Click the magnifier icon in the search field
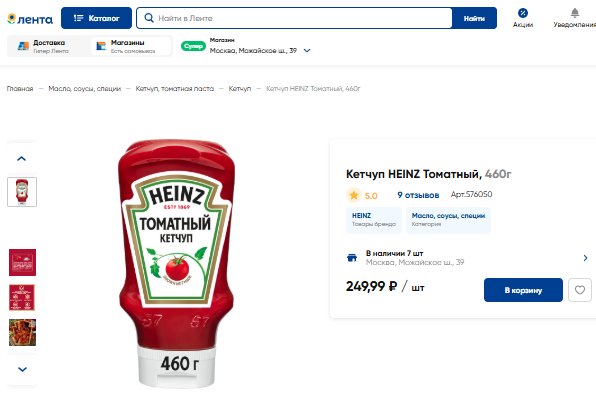This screenshot has height=395, width=596. (149, 18)
